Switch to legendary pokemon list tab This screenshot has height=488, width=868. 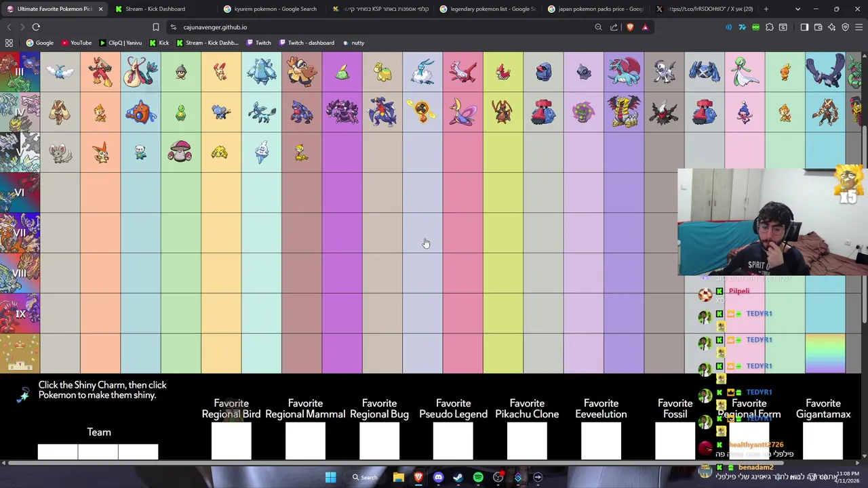pos(487,9)
